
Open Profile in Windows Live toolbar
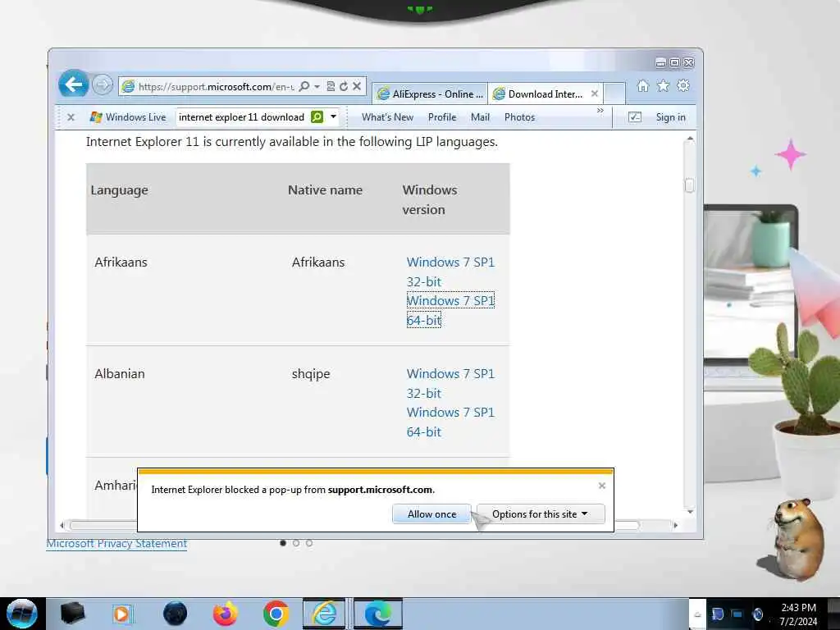pos(442,116)
